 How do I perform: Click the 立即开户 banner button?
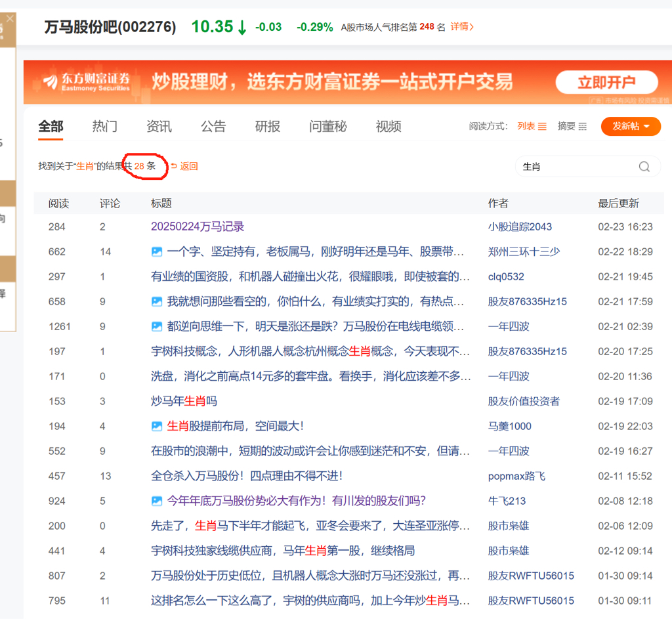click(606, 83)
